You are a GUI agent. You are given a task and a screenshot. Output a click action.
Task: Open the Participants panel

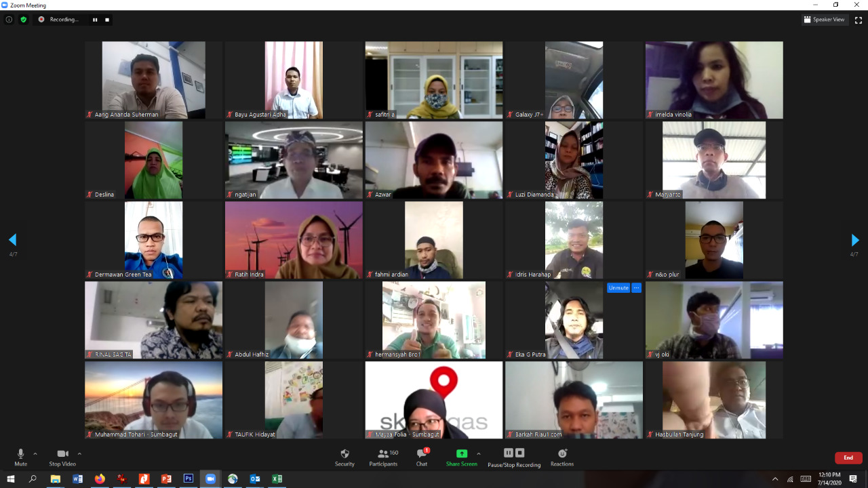[x=383, y=453]
